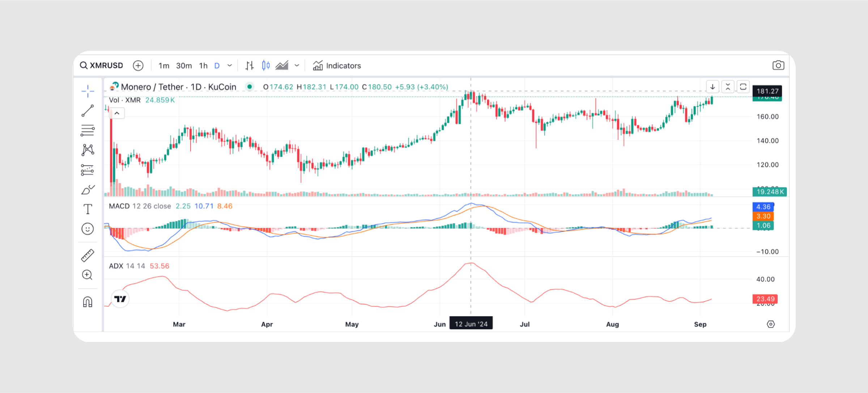Select the candlestick chart style icon
Viewport: 868px width, 393px height.
(x=266, y=65)
